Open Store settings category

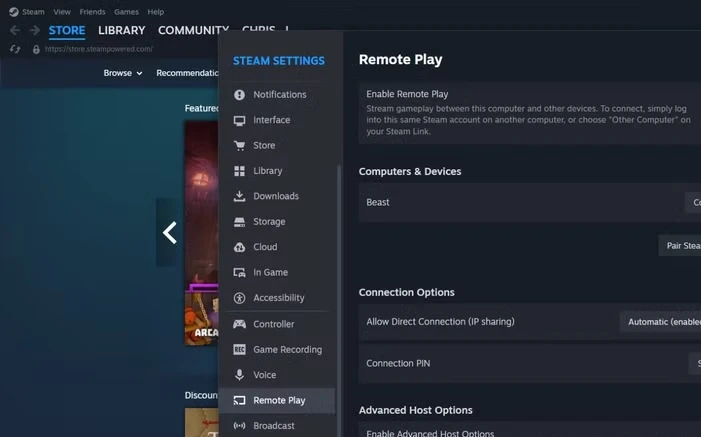tap(279, 145)
